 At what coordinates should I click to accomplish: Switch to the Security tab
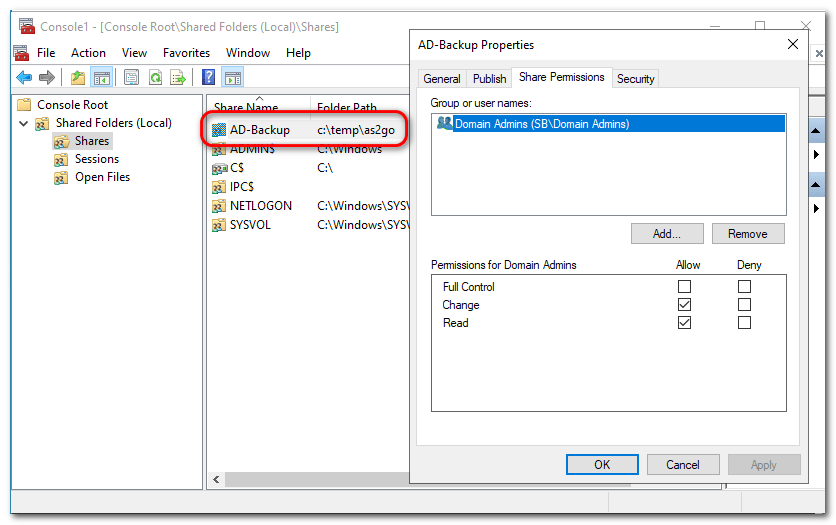pos(635,79)
